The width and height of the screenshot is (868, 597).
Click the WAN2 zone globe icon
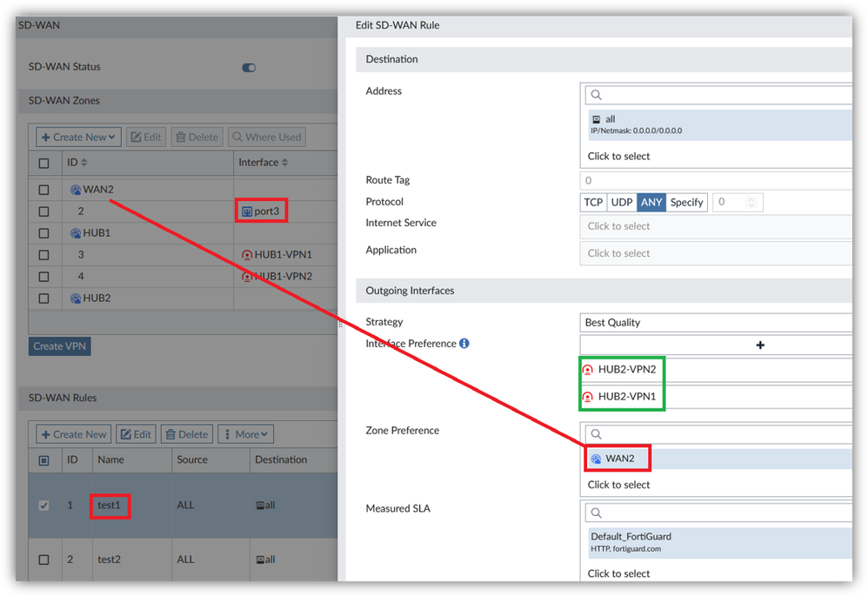tap(76, 190)
